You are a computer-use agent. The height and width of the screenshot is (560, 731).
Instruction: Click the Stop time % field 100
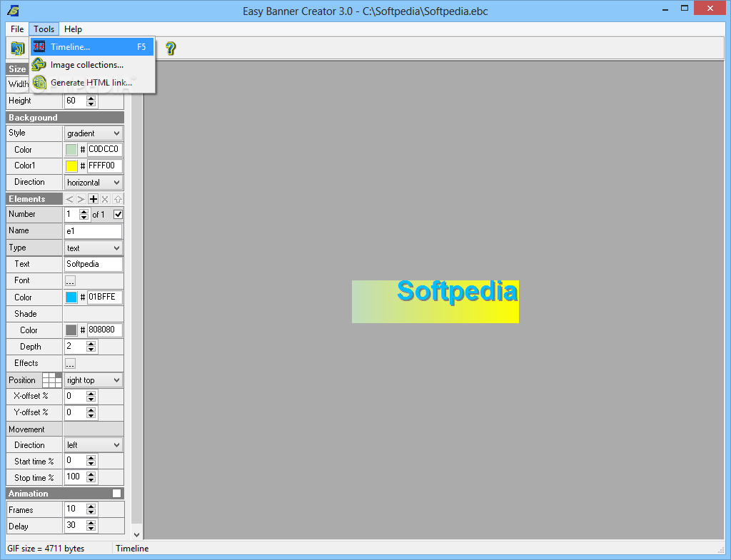(x=76, y=477)
